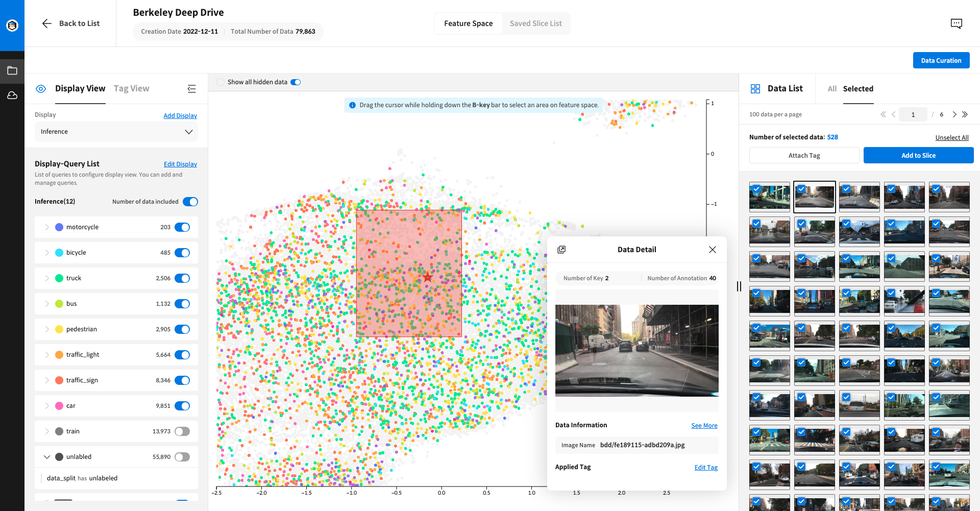
Task: Click the red star marker on plot
Action: (x=428, y=277)
